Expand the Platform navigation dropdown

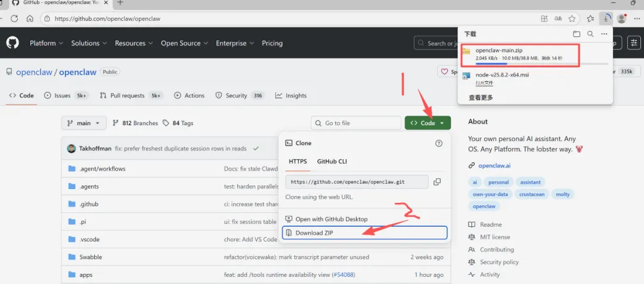[47, 43]
